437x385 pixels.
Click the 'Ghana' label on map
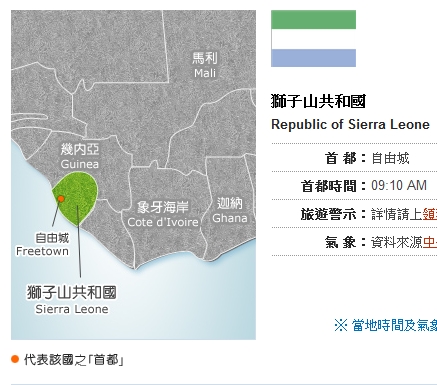click(x=230, y=218)
